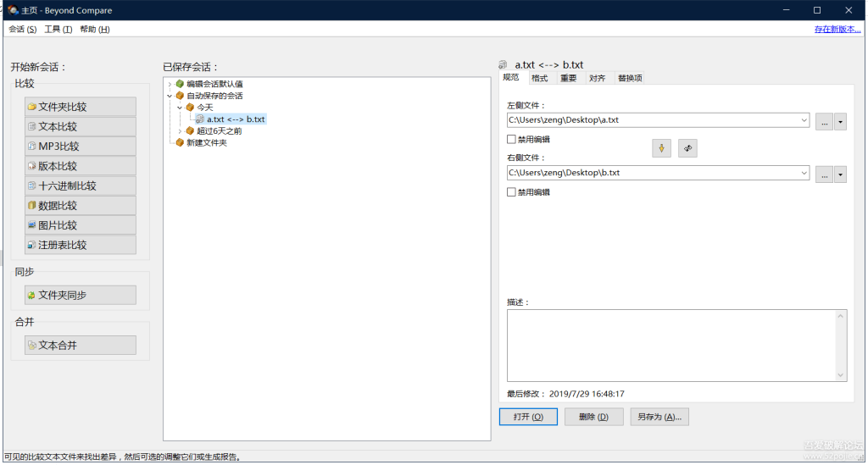Collapse the 今天 tree node
This screenshot has height=465, width=868.
coord(180,108)
